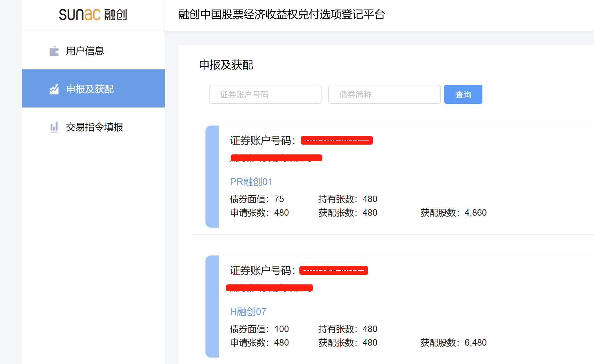
Task: Click 债券面值: 75 in the PR融创01 card
Action: point(257,199)
